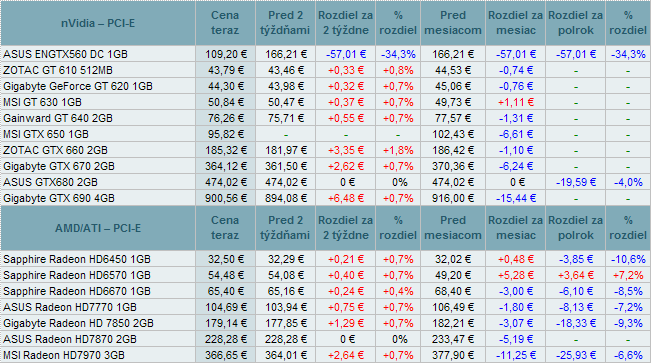Click the Cena teraz header in nVidia table
The image size is (651, 363).
(x=225, y=23)
